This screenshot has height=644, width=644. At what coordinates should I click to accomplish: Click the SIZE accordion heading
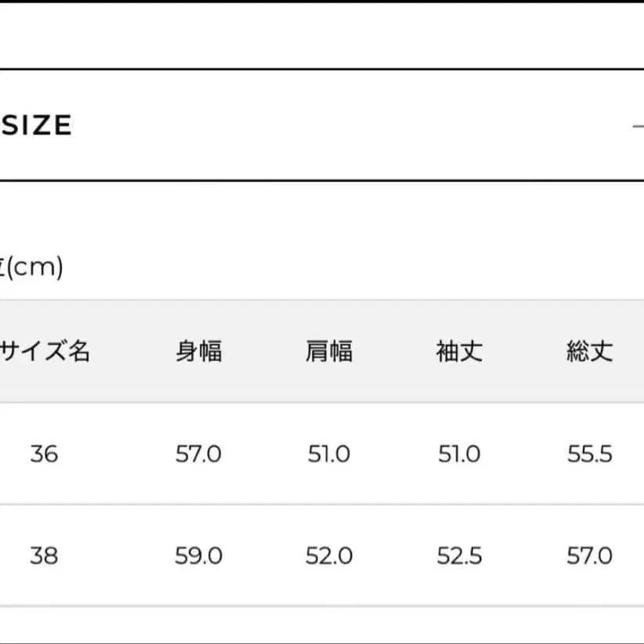pos(36,125)
